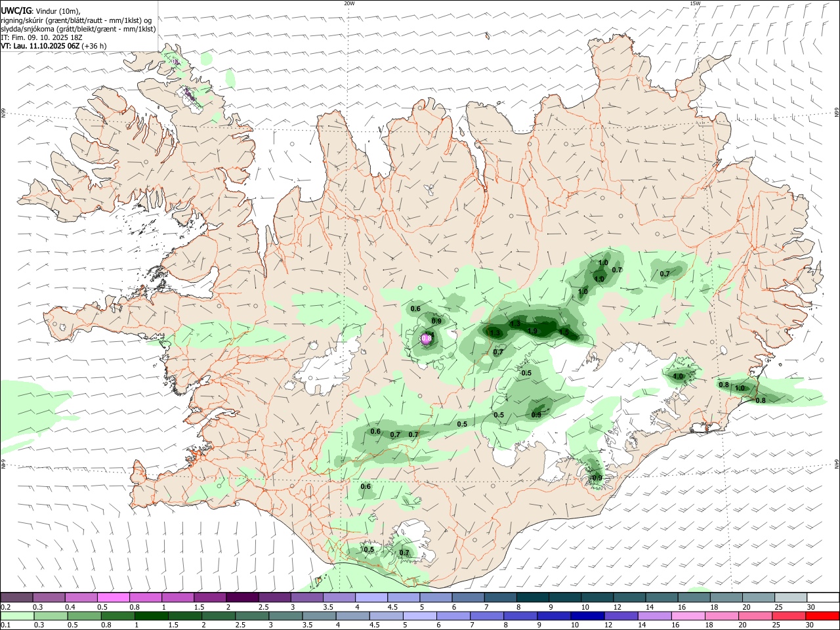840x630 pixels.
Task: Choose the 18 swatch in the snow legend row
Action: [726, 597]
